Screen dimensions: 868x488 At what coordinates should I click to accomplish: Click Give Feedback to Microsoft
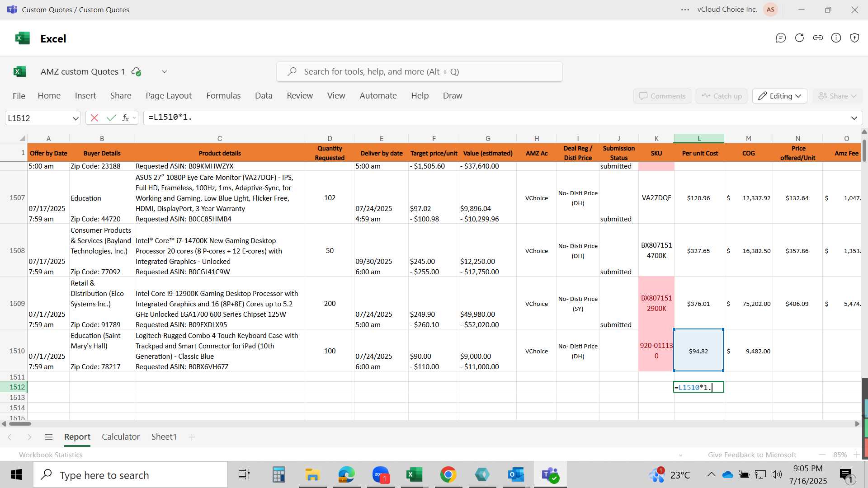click(x=752, y=455)
